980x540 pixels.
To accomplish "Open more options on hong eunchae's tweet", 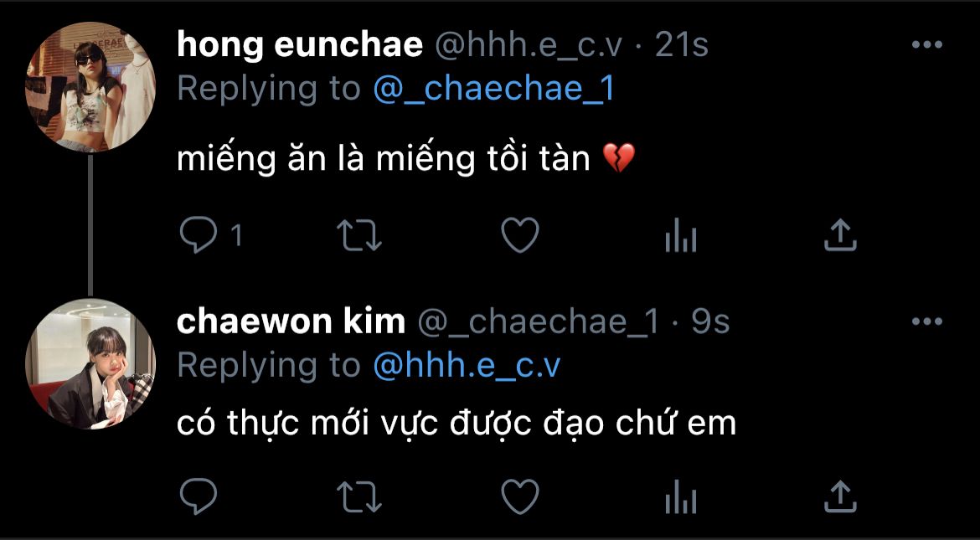I will (927, 44).
